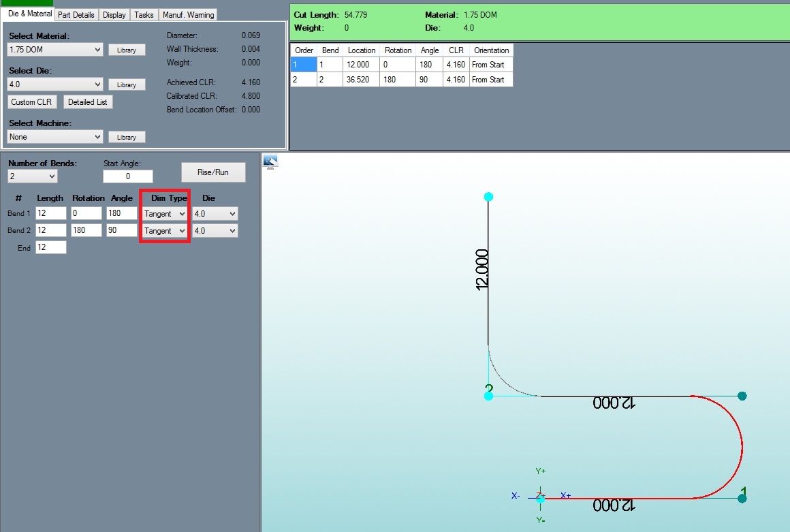Click the Bend 1 Length field
The height and width of the screenshot is (532, 790).
51,213
